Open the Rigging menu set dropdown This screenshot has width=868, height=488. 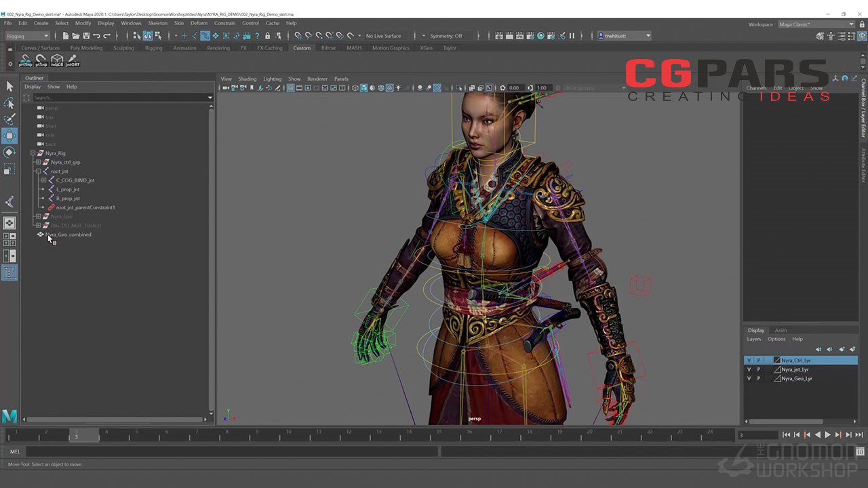(x=27, y=36)
